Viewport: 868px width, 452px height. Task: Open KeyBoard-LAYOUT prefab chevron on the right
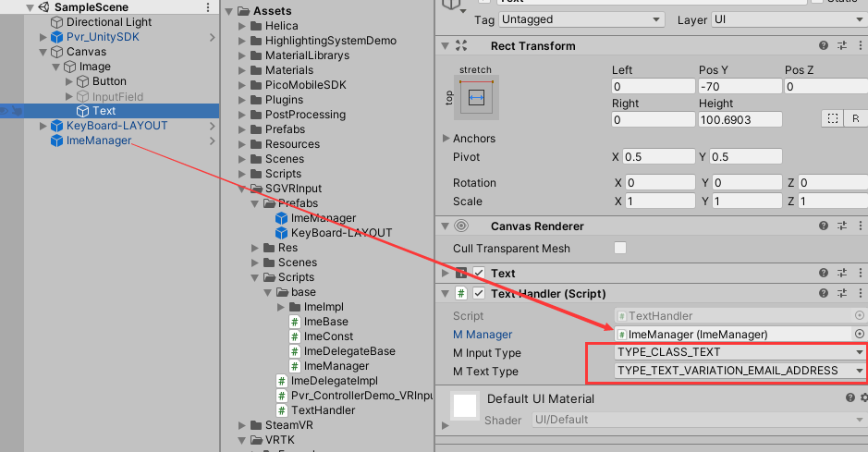pyautogui.click(x=213, y=126)
